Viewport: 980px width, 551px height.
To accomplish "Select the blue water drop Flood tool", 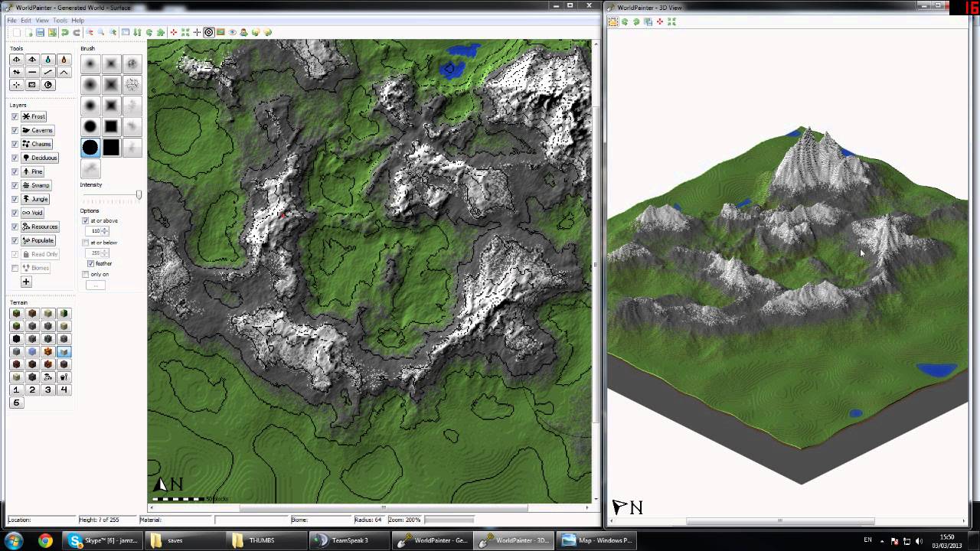I will [x=47, y=59].
